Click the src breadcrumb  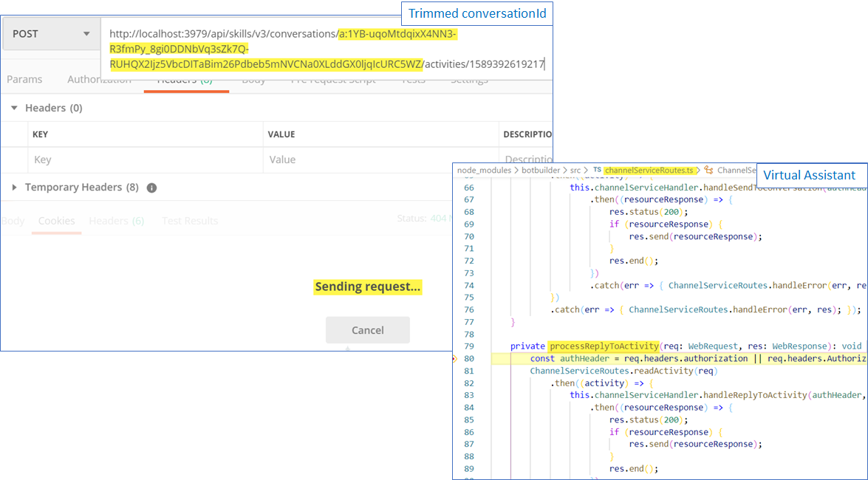tap(575, 170)
